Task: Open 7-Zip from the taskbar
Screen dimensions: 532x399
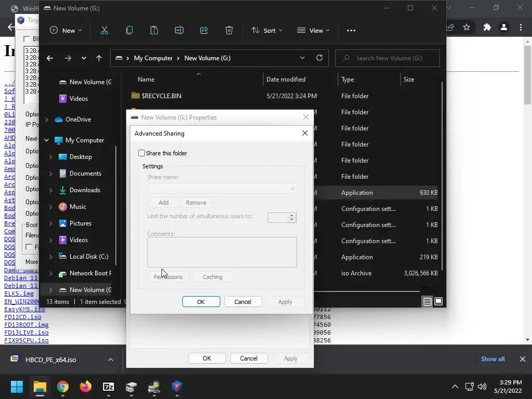Action: point(108,387)
